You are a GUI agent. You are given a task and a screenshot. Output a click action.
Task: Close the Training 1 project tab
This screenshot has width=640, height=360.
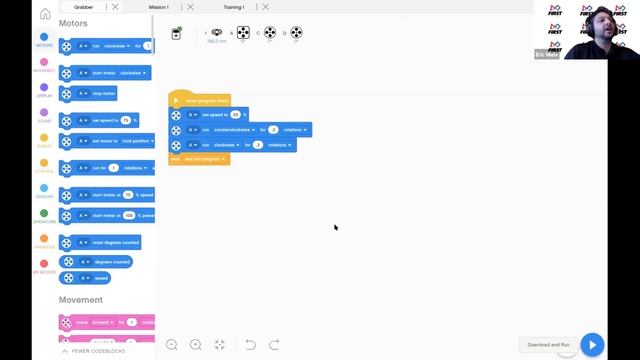coord(266,7)
